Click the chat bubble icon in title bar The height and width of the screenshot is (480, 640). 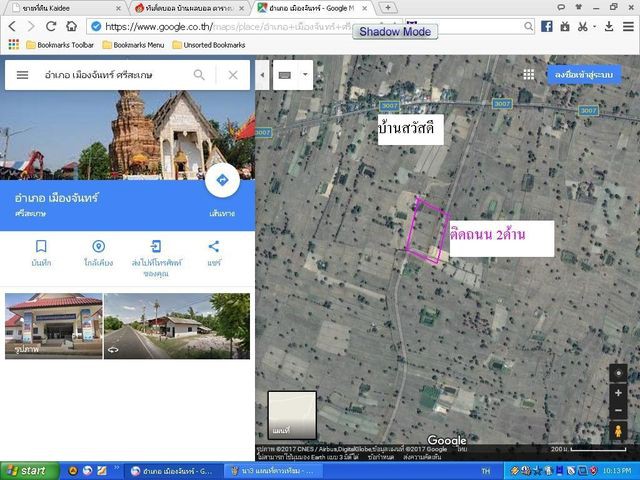[x=561, y=7]
